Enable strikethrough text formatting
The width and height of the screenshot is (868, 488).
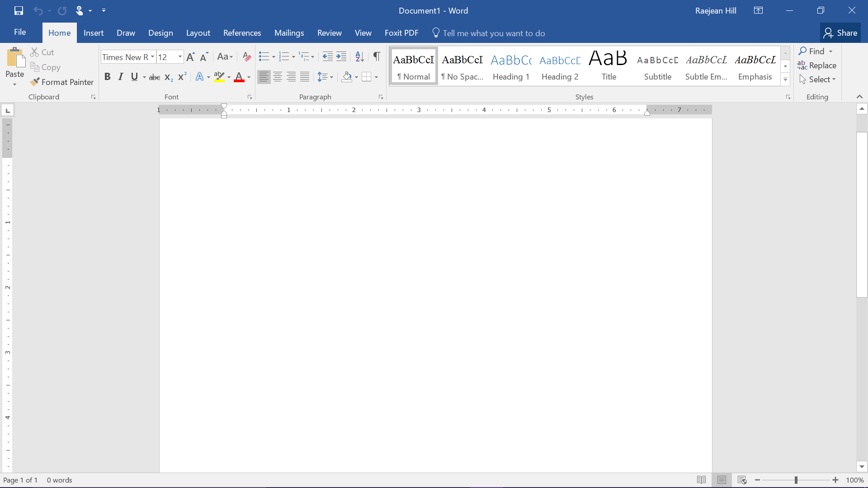pos(155,77)
